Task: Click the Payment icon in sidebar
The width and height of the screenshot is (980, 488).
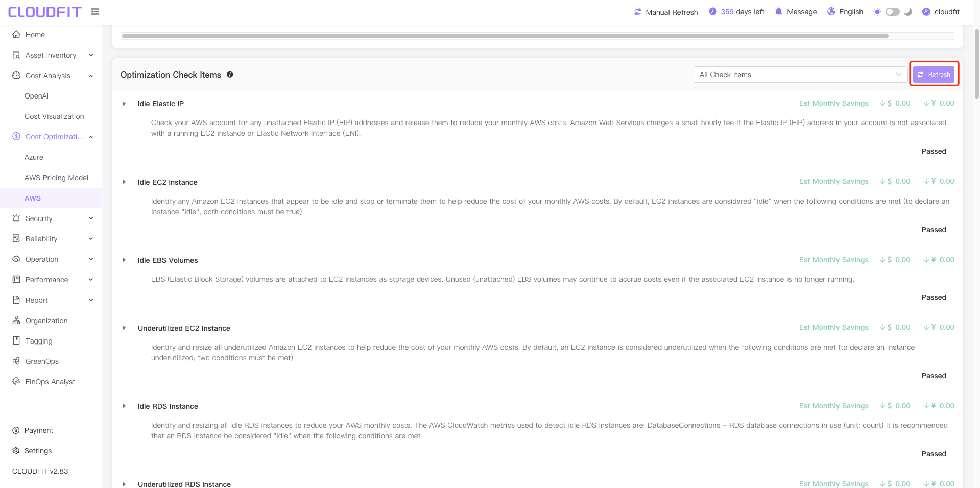Action: coord(16,430)
